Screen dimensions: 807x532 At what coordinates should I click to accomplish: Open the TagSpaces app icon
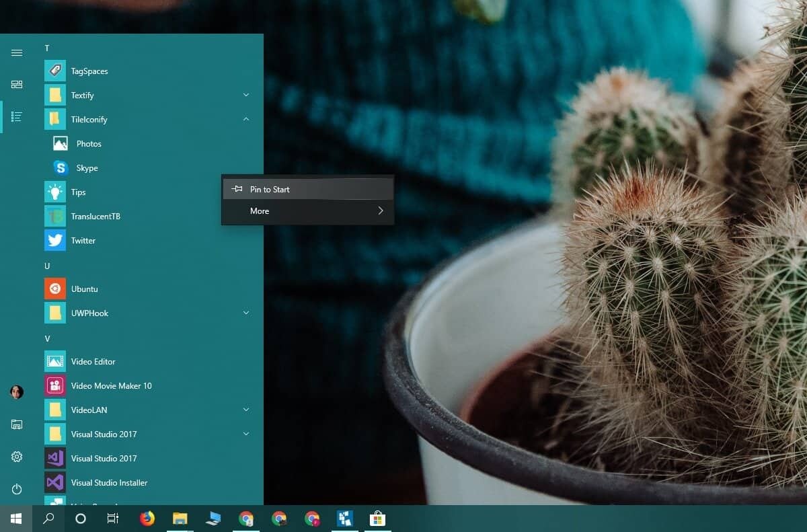pyautogui.click(x=55, y=71)
